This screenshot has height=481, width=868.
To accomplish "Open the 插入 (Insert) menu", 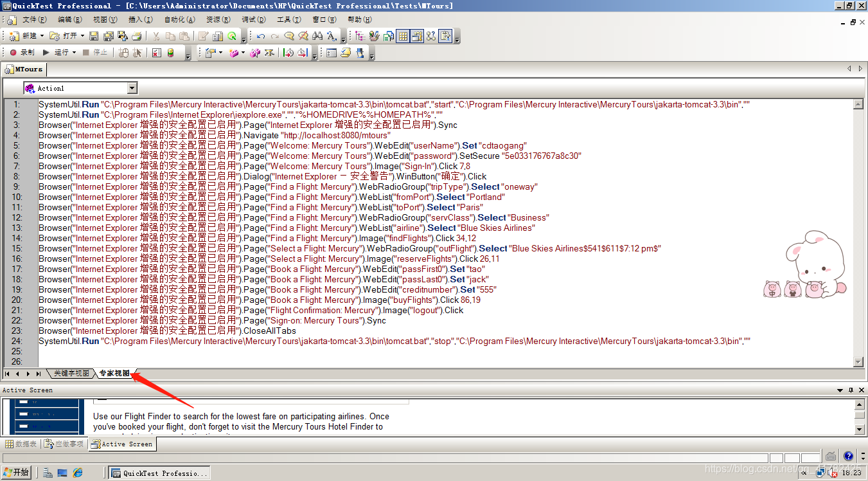I will coord(141,20).
